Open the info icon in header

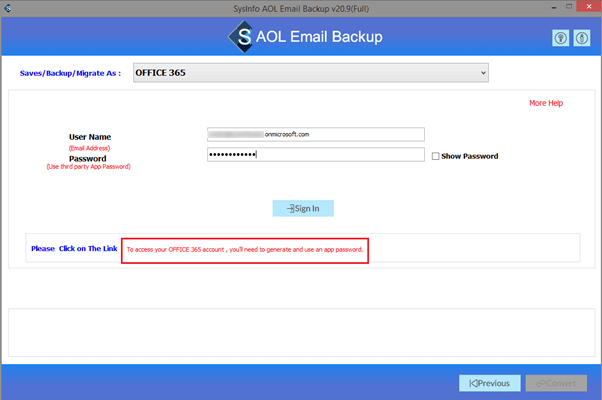point(582,38)
